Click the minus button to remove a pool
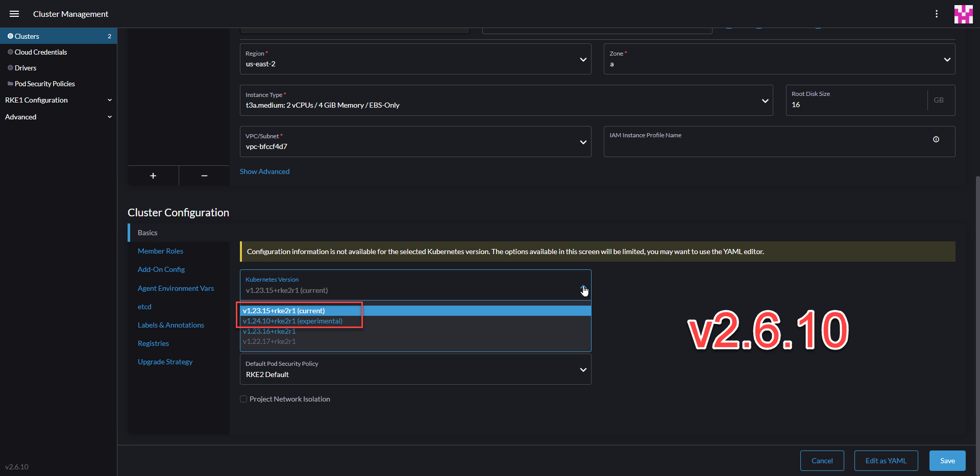Image resolution: width=980 pixels, height=476 pixels. (204, 176)
